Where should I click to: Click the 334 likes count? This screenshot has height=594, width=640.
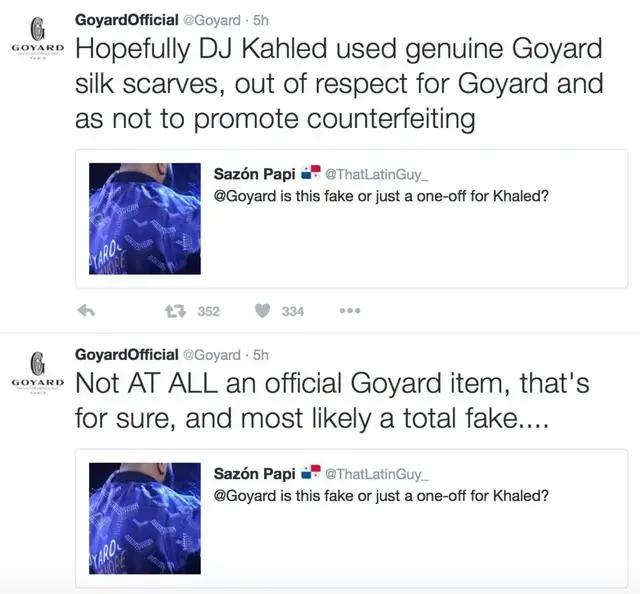292,311
